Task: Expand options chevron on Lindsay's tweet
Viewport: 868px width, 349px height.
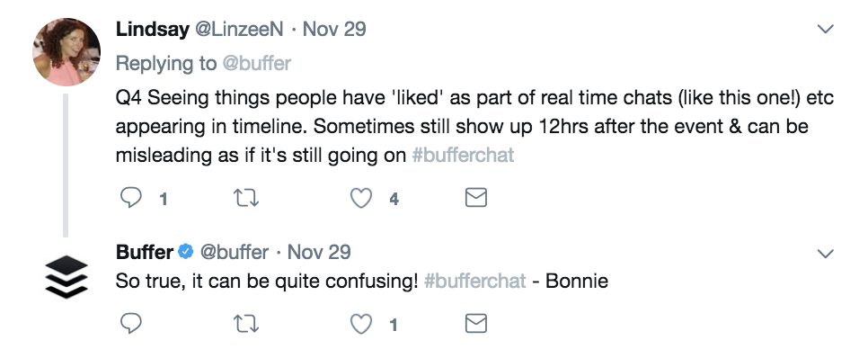Action: coord(826,28)
